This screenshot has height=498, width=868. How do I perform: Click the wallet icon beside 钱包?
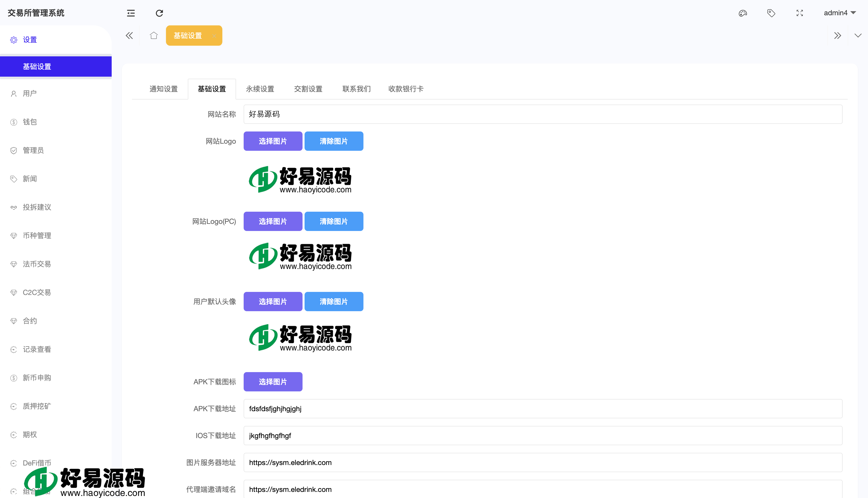(14, 122)
